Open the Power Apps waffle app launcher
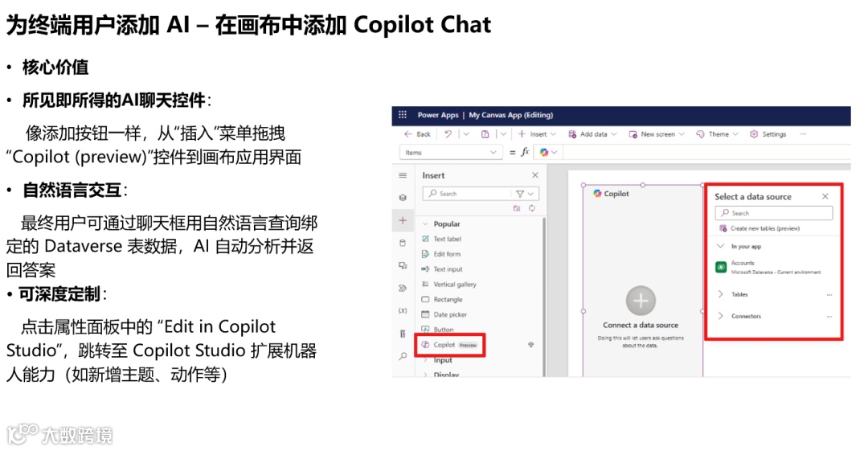The height and width of the screenshot is (451, 868). 403,115
